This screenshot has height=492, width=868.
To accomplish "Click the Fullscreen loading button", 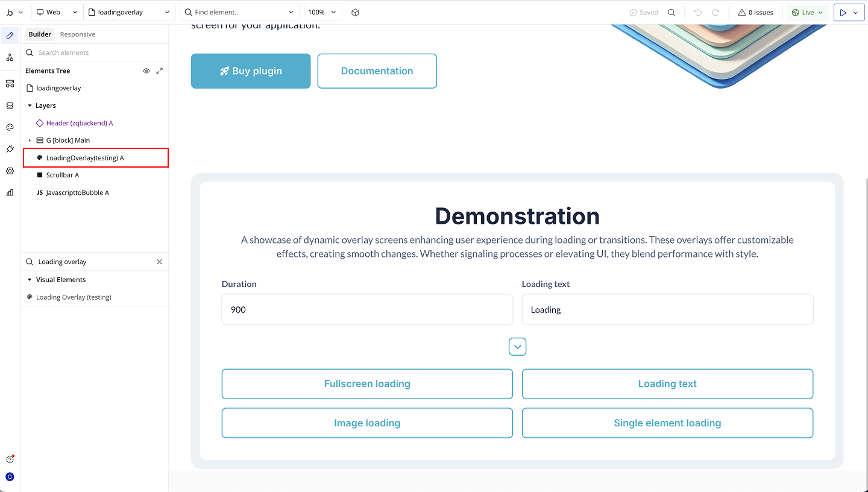I will coord(367,384).
